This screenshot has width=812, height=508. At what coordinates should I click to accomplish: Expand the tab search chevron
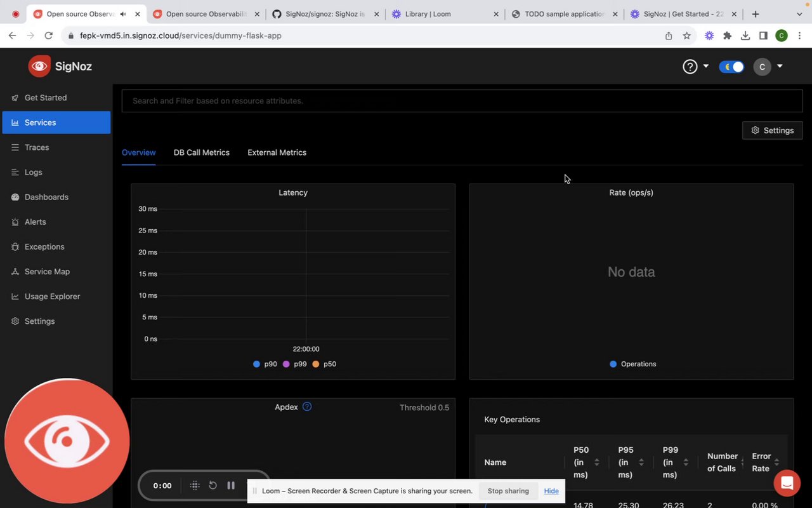(799, 14)
